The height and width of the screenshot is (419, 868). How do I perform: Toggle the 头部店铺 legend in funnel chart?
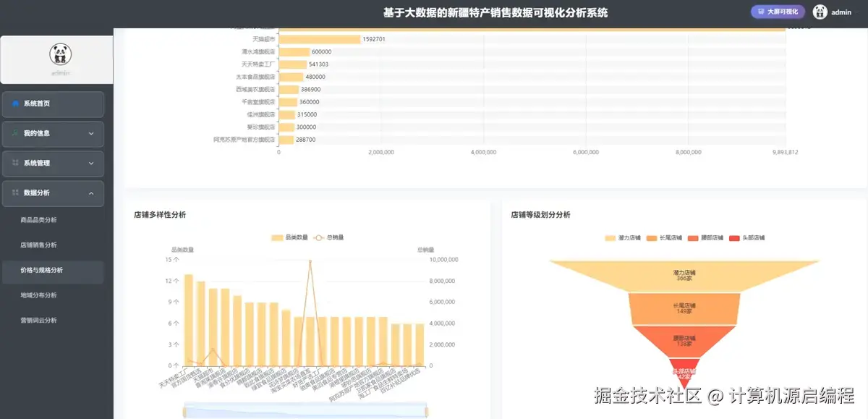746,238
